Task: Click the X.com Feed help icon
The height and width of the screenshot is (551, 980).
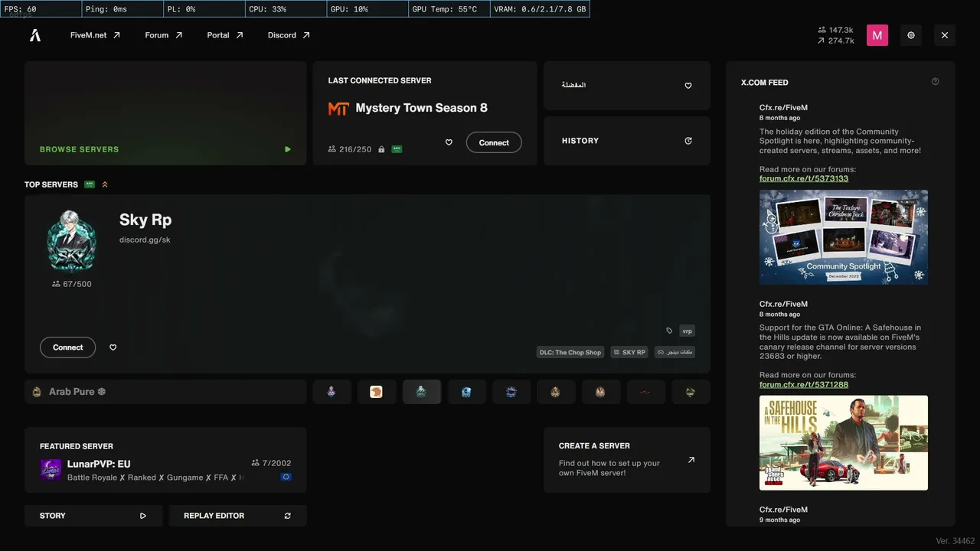Action: tap(935, 82)
